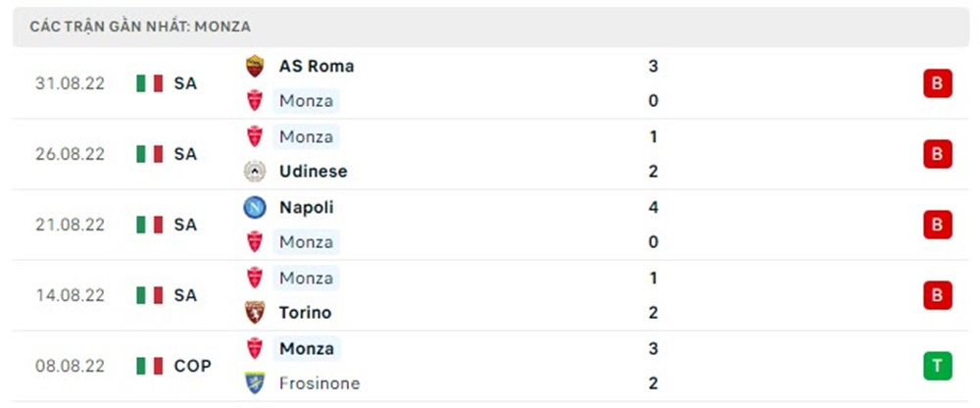Image resolution: width=980 pixels, height=408 pixels.
Task: Click bold Monza name in 08.08.22 match
Action: pyautogui.click(x=306, y=348)
